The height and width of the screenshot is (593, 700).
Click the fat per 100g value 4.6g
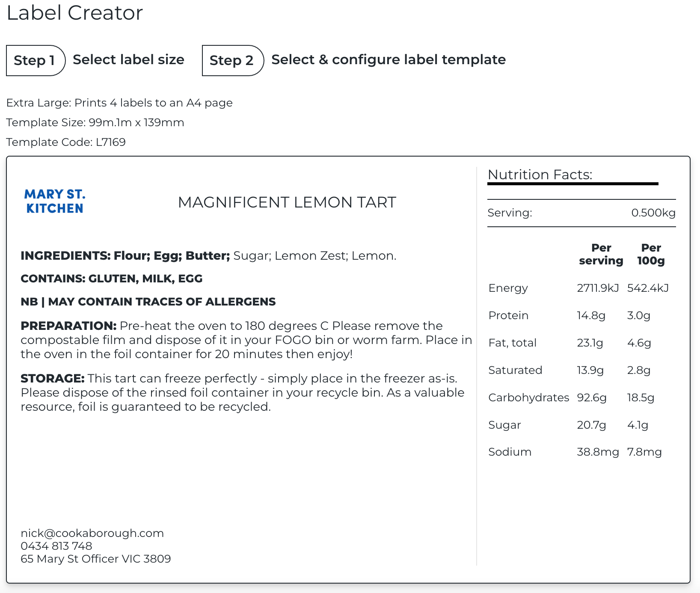[x=639, y=343]
